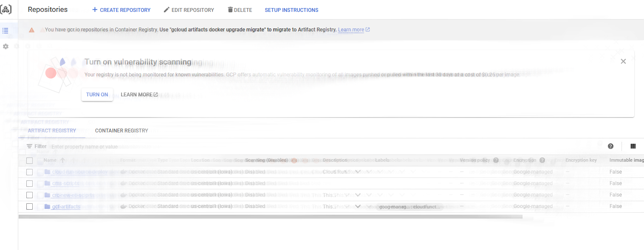644x250 pixels.
Task: Sort by Name using the arrow icon
Action: [x=62, y=160]
